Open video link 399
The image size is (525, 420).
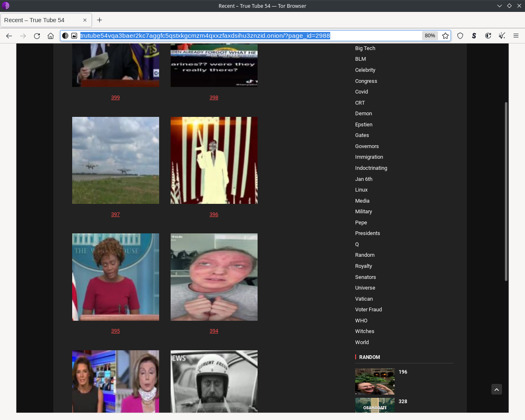(x=115, y=98)
